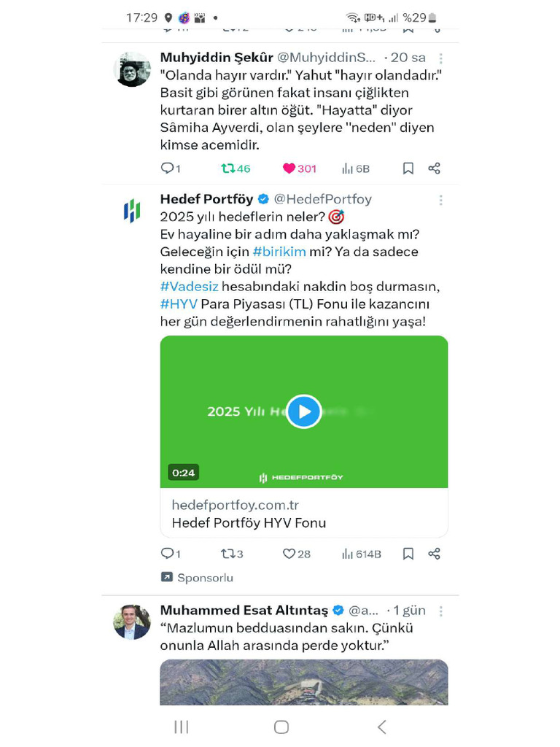Viewport: 560px width, 747px height.
Task: Unlike Muhyiddin Şekûr's tweet with 301 likes
Action: coord(289,169)
